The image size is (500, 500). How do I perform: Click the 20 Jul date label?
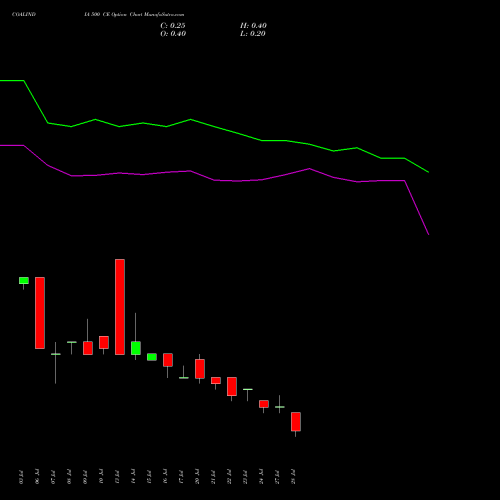coord(197,477)
